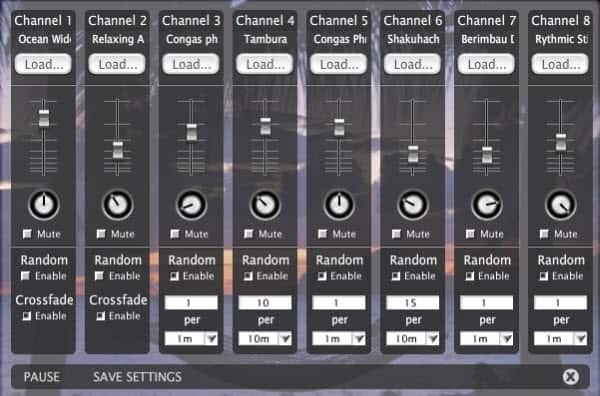Grab the Channel 2 volume fader

click(x=118, y=150)
